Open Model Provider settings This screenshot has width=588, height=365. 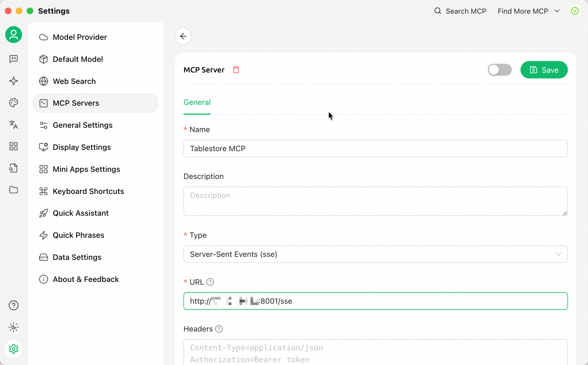[80, 37]
